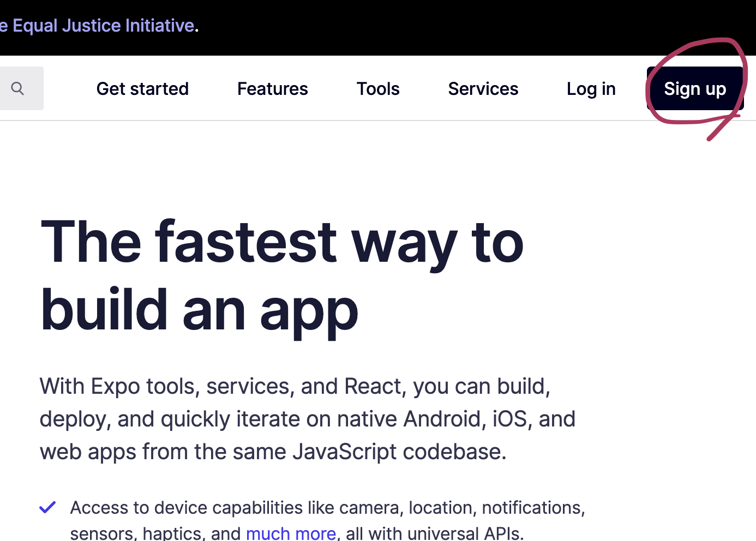Click the checkmark next to device capabilities
Viewport: 756px width, 541px height.
pyautogui.click(x=47, y=507)
